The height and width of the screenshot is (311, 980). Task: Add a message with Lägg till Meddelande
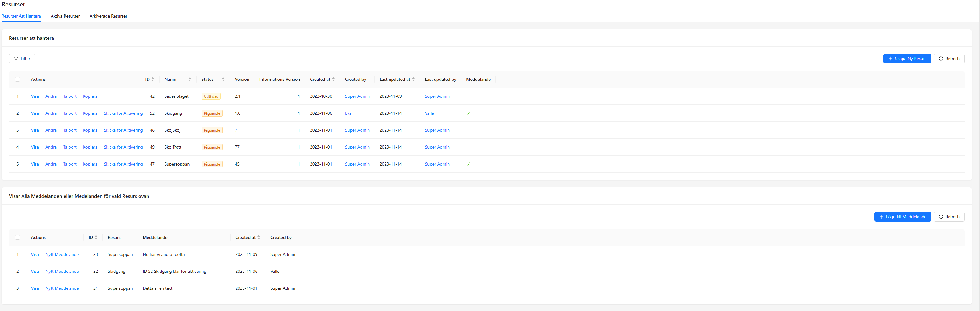point(903,217)
